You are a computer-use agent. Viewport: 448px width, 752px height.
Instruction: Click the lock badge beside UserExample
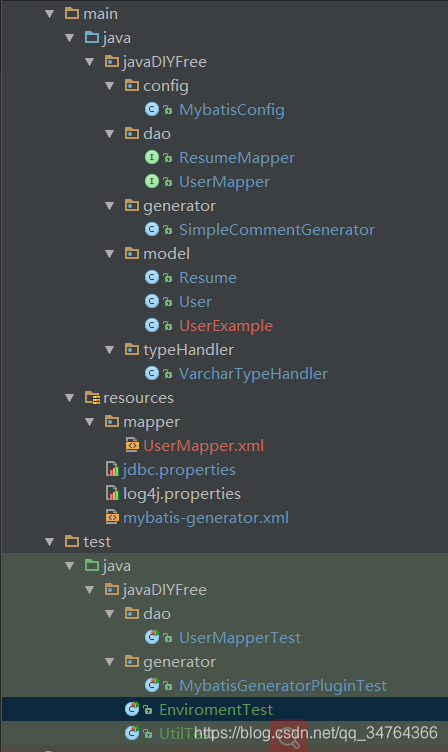[167, 326]
